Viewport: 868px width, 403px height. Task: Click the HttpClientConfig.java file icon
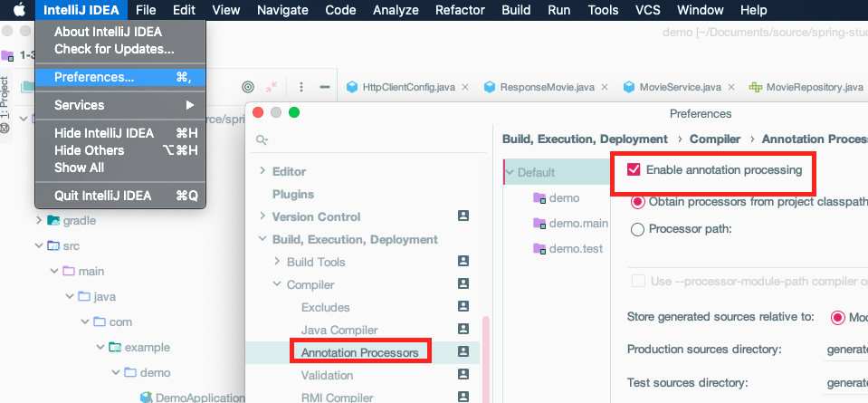point(351,87)
